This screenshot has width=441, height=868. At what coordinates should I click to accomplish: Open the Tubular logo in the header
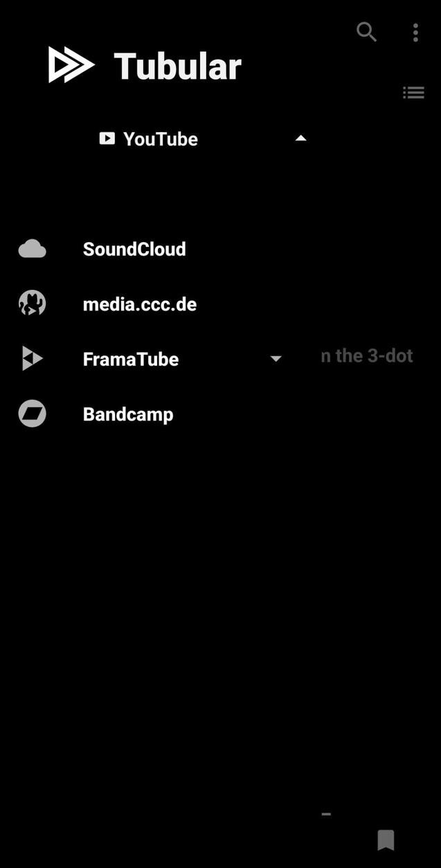143,65
